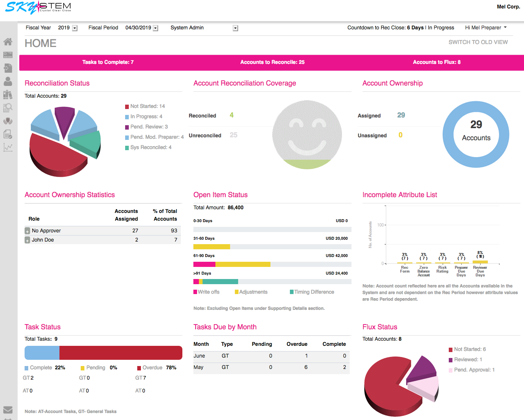Open the Hi Mel Preparer user menu
The image size is (524, 420).
pos(485,28)
